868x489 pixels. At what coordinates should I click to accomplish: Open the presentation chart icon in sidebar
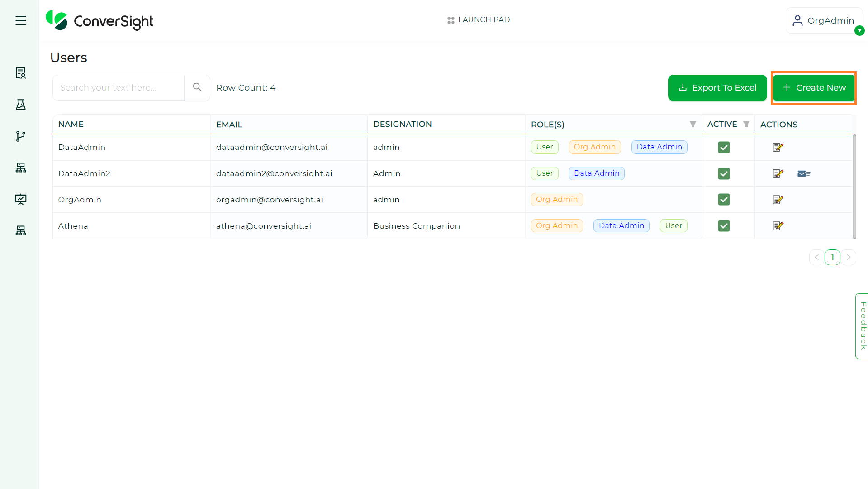tap(20, 199)
